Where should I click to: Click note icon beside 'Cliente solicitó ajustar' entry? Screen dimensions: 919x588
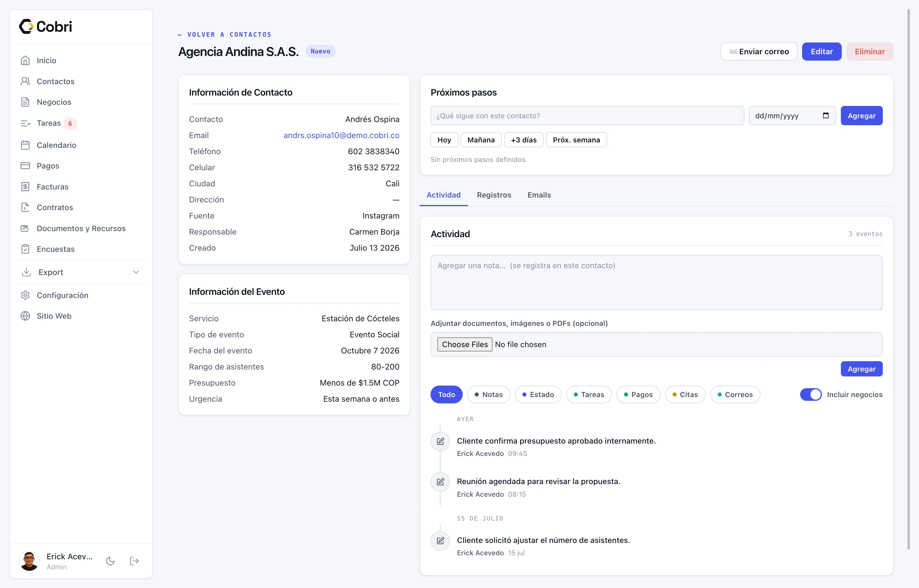pos(440,540)
